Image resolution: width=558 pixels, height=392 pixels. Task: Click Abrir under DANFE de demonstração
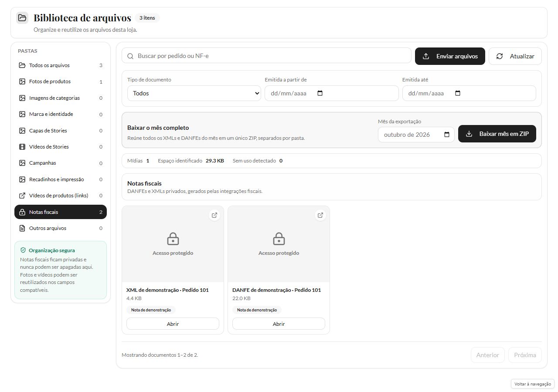tap(279, 324)
